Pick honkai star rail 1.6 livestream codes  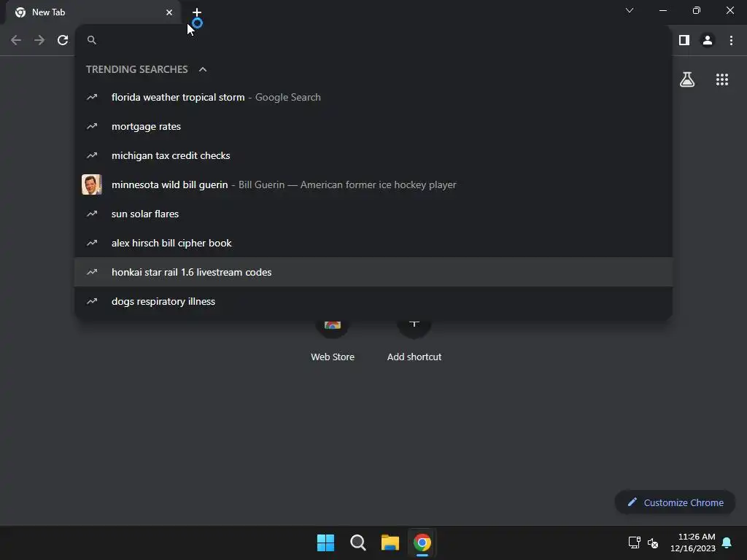(x=373, y=272)
